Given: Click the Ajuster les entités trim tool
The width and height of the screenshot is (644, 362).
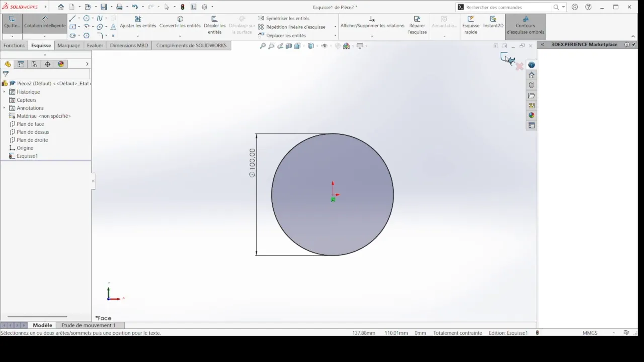Looking at the screenshot, I should click(x=138, y=22).
